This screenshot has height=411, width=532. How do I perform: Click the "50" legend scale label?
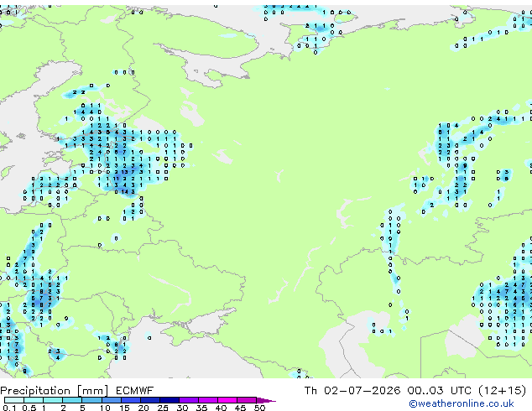click(259, 408)
